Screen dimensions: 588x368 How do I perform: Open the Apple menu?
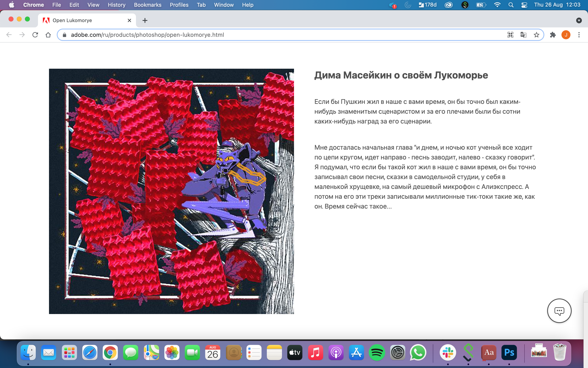coord(11,5)
